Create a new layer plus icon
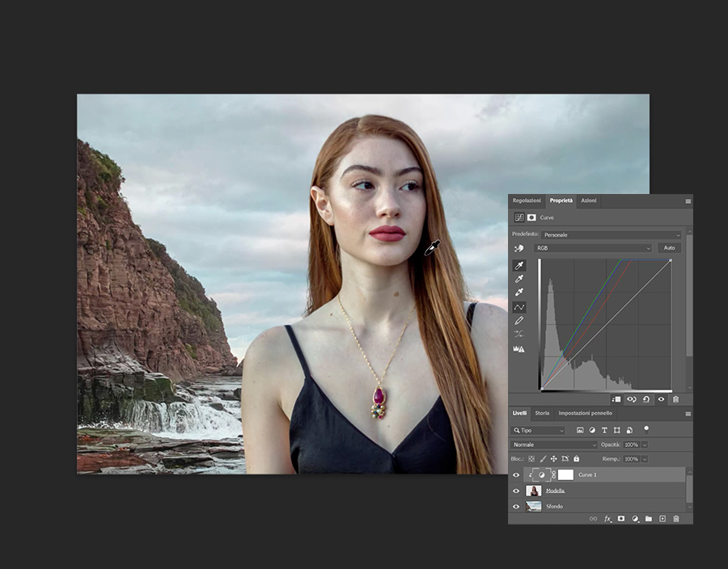Viewport: 728px width, 569px height. [x=662, y=519]
